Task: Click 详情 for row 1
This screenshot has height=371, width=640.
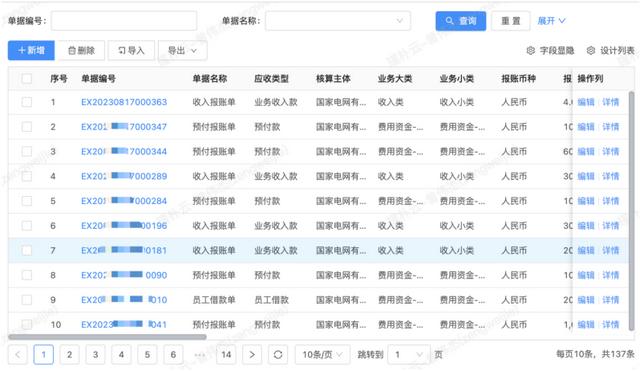Action: (611, 102)
